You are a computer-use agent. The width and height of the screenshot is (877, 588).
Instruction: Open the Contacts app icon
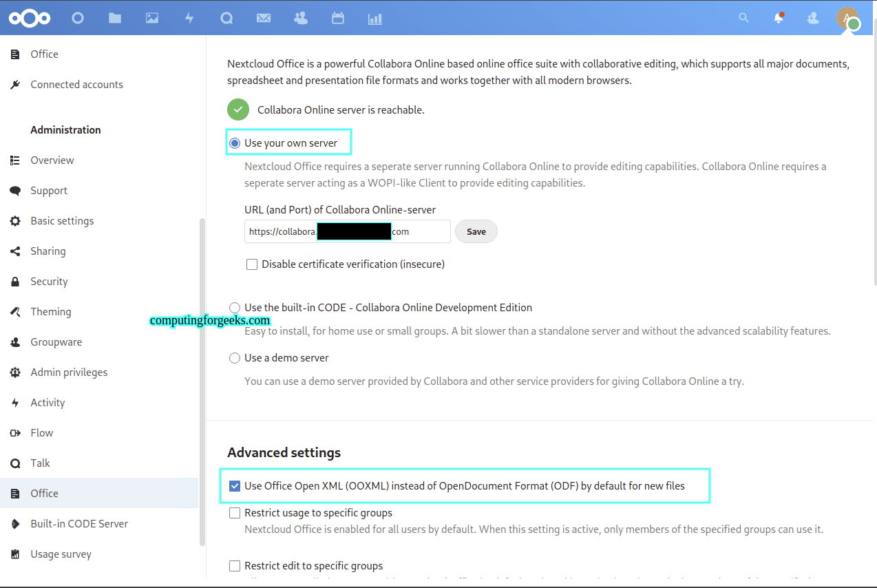(300, 18)
